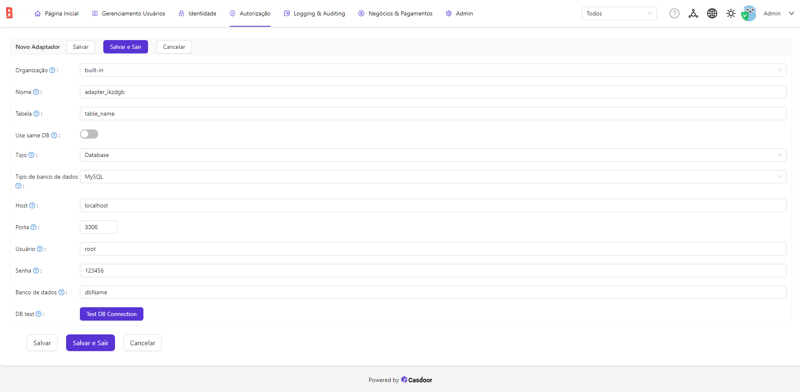Open Autorização menu

[250, 14]
